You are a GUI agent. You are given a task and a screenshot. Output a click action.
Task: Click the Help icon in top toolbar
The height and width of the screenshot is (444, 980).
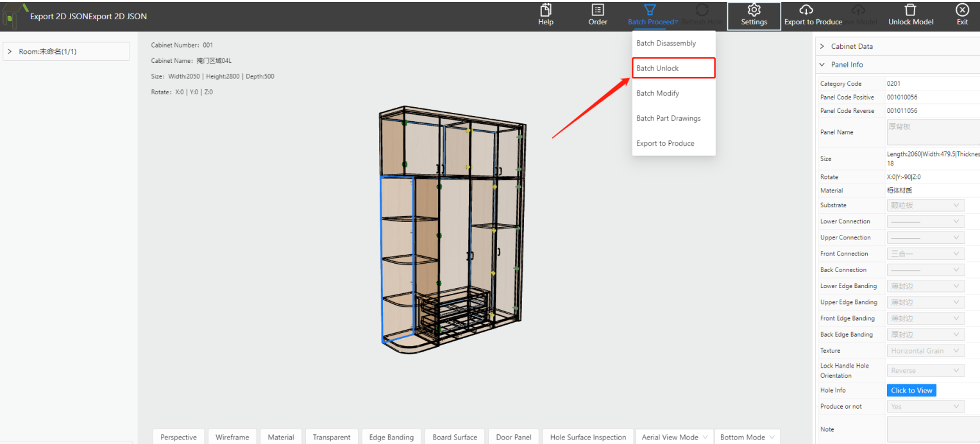(545, 10)
